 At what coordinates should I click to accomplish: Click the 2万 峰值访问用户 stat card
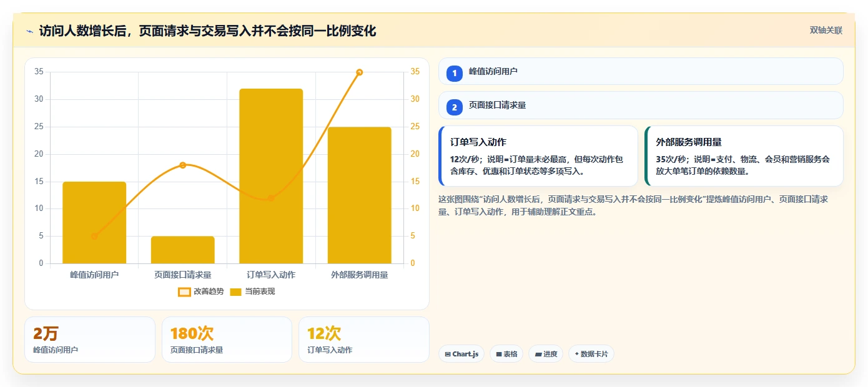(x=90, y=340)
